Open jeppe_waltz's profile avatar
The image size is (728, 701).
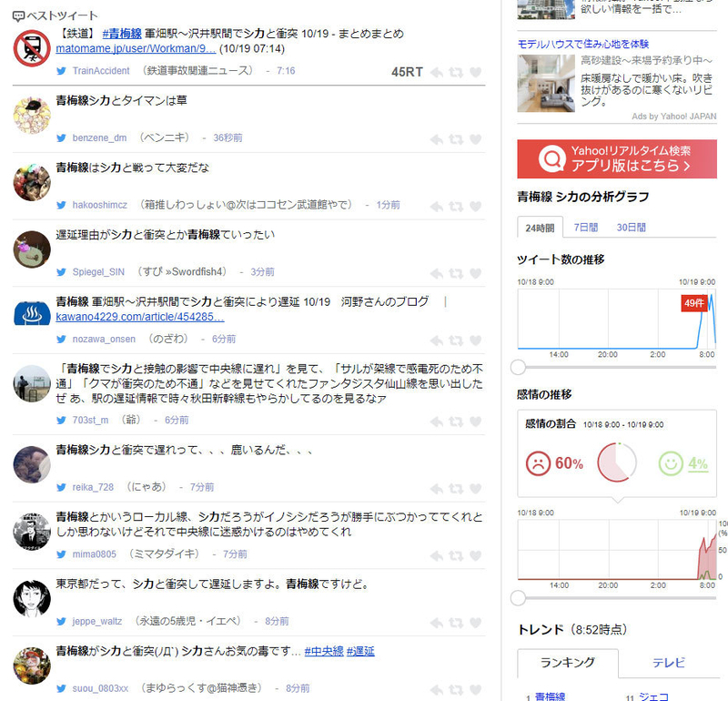click(32, 599)
